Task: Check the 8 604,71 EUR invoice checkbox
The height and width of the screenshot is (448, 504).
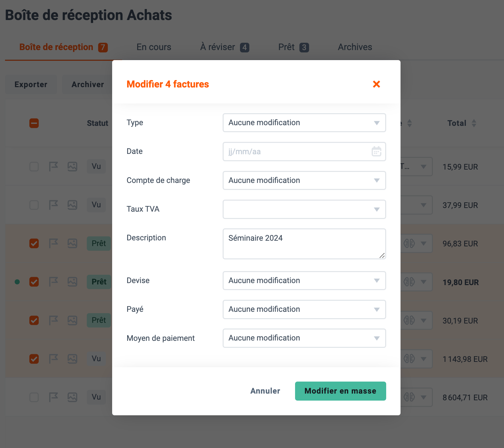Action: coord(34,397)
